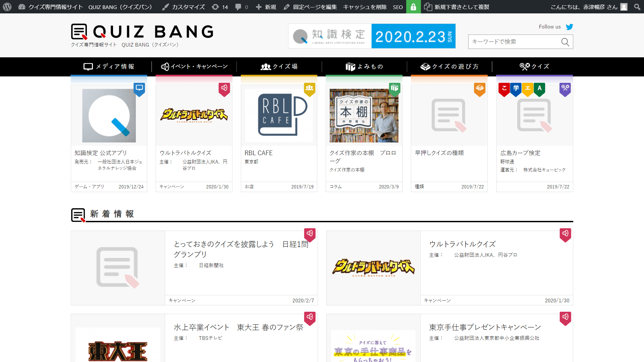Click the green SSL padlock icon
644x362 pixels.
point(413,7)
